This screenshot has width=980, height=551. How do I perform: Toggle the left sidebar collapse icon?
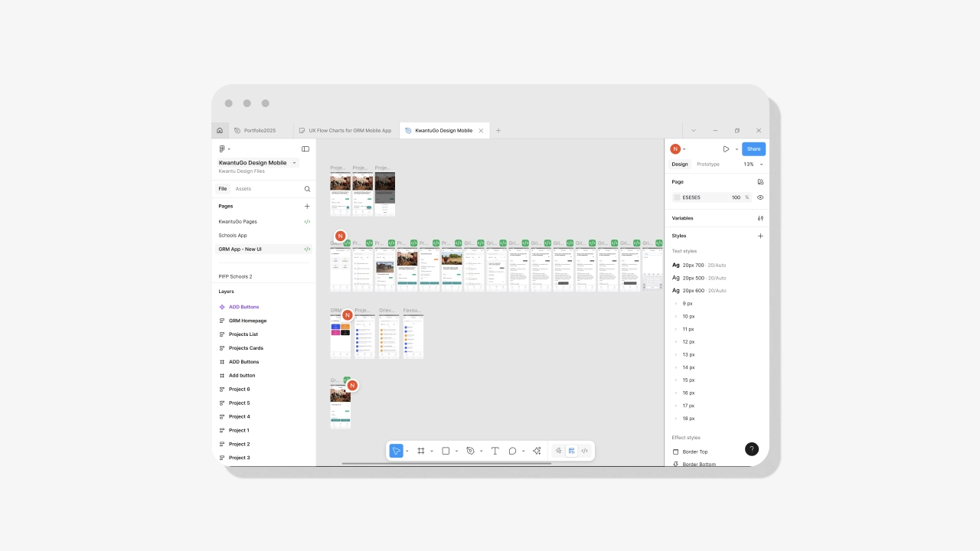point(305,149)
